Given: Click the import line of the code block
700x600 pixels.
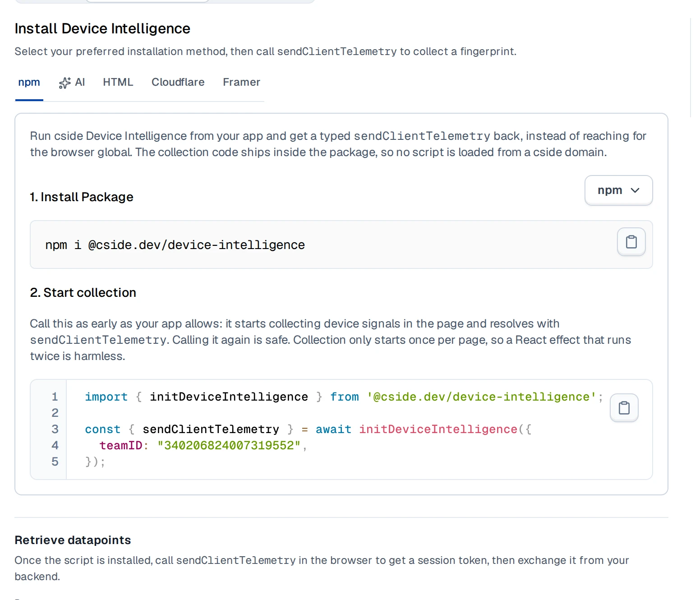Looking at the screenshot, I should [x=344, y=397].
